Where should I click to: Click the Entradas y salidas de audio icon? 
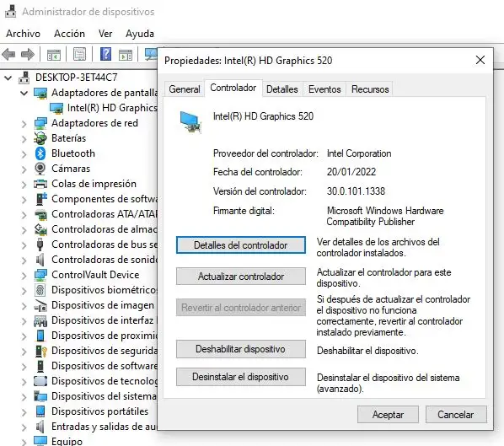pos(40,427)
